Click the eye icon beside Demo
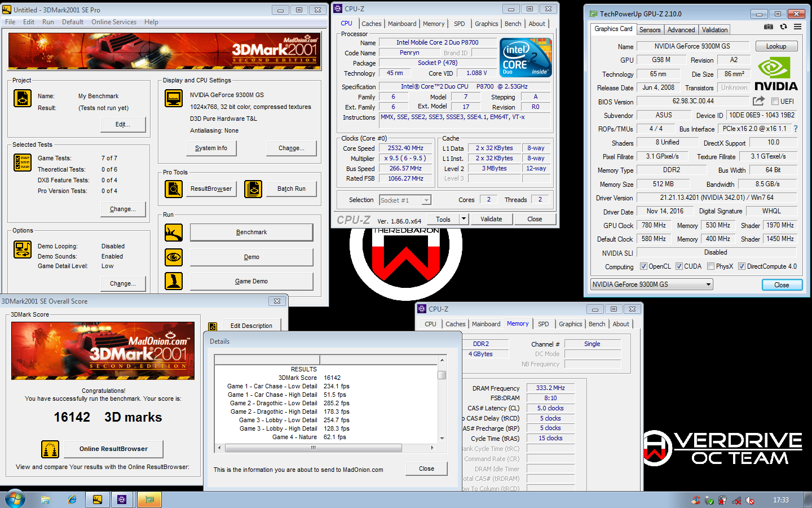Screen dimensions: 812x508 click(174, 257)
